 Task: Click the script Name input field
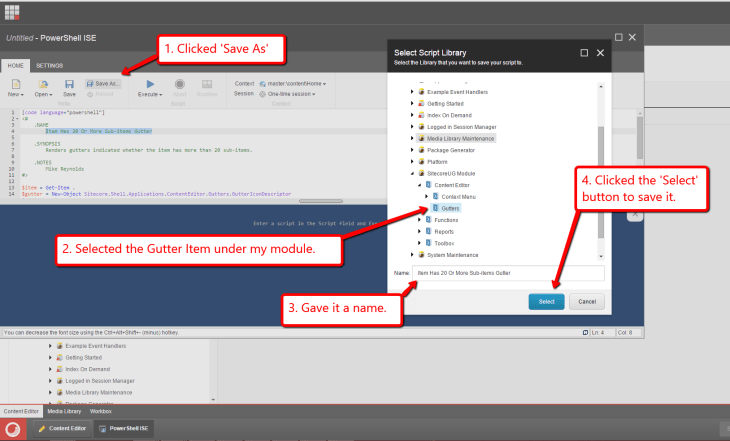tap(508, 272)
